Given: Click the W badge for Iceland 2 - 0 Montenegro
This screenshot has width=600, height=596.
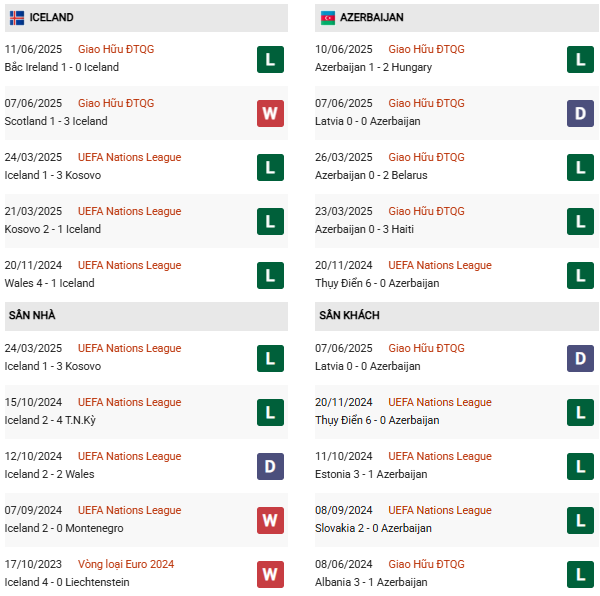Looking at the screenshot, I should (x=269, y=520).
